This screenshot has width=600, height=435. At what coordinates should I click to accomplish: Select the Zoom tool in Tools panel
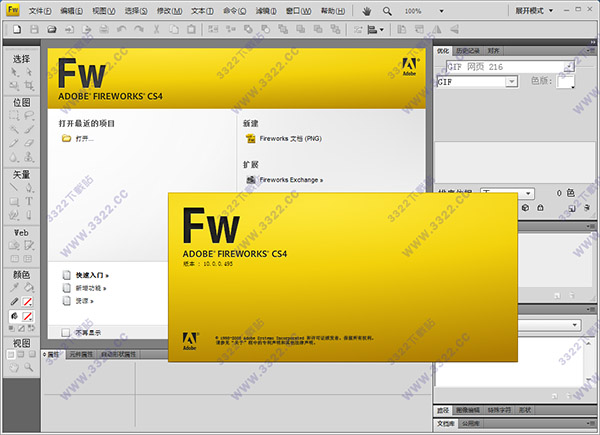(x=29, y=367)
